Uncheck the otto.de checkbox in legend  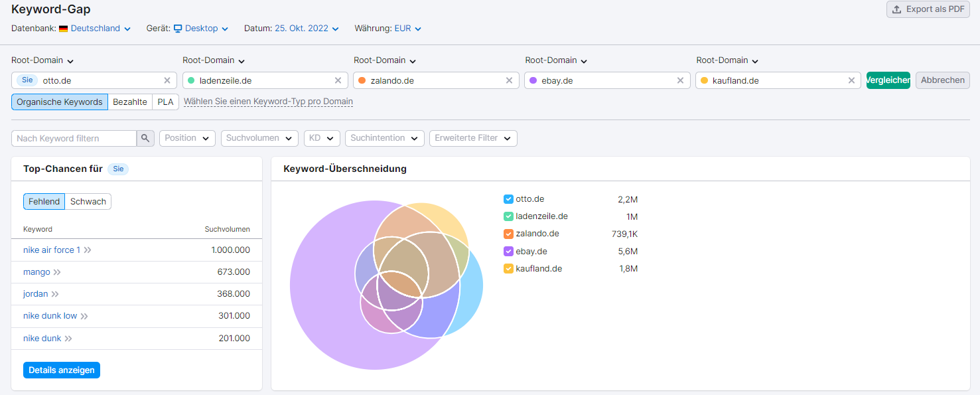pyautogui.click(x=508, y=199)
